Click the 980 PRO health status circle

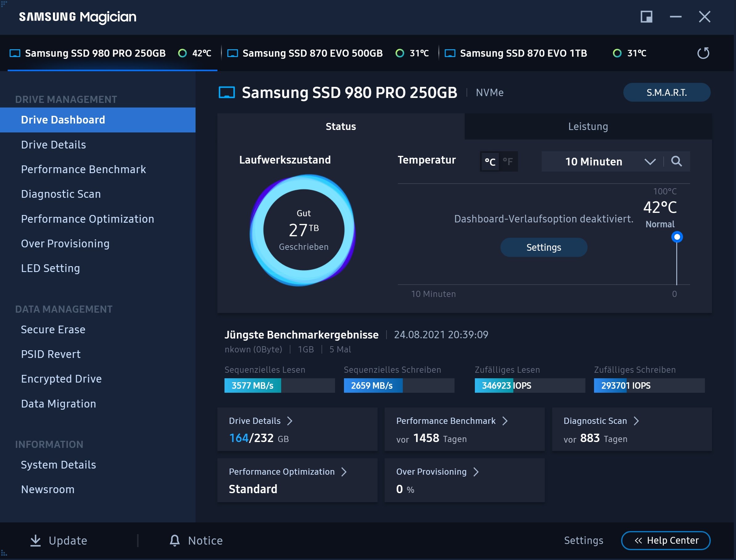182,53
